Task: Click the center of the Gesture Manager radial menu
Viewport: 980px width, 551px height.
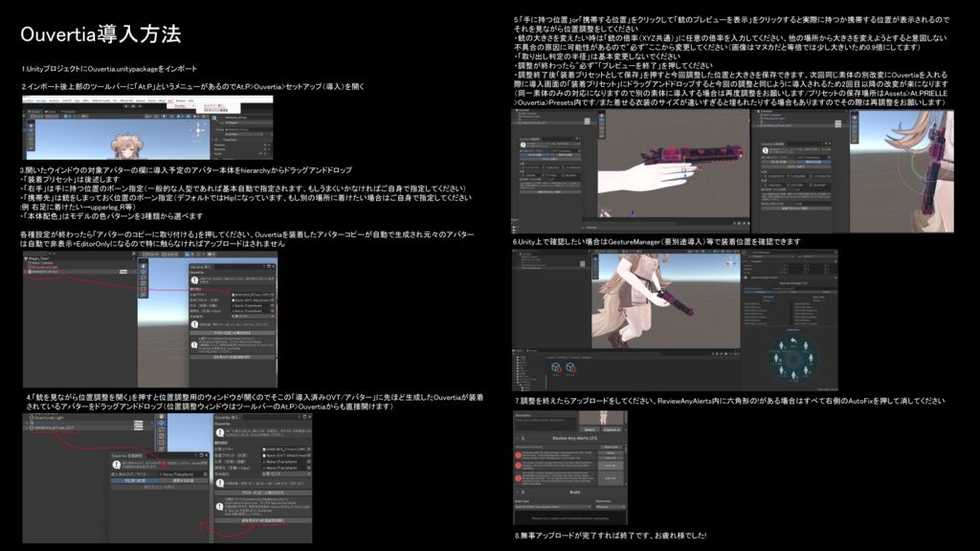Action: coord(793,360)
